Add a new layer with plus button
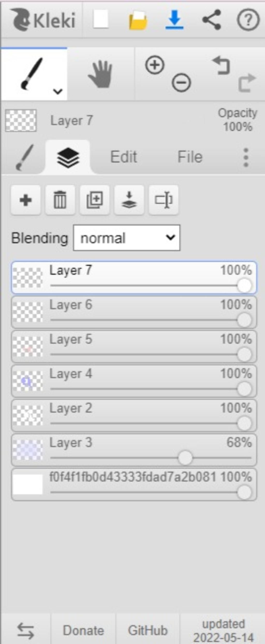 click(26, 200)
